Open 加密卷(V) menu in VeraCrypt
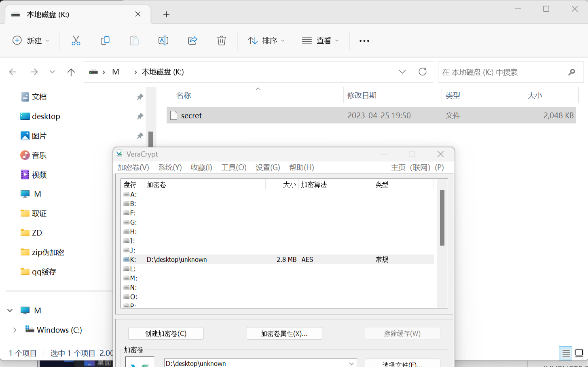 [133, 168]
